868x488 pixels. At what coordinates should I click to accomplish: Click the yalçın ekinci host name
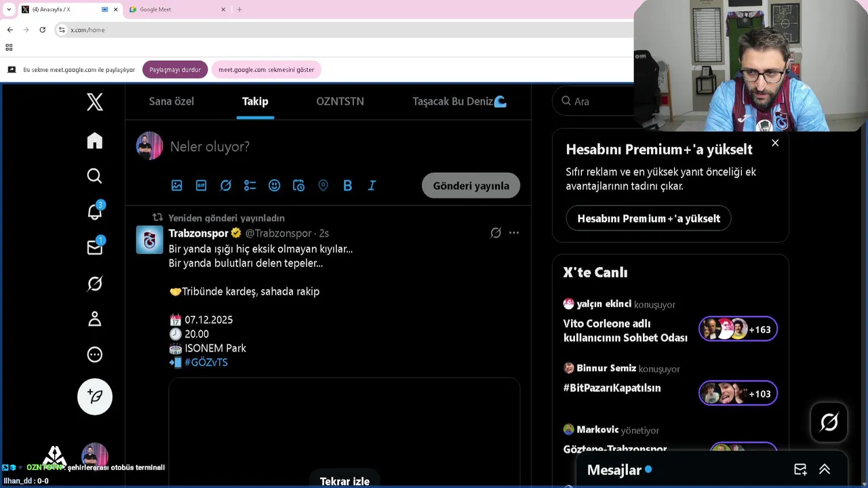click(x=604, y=304)
